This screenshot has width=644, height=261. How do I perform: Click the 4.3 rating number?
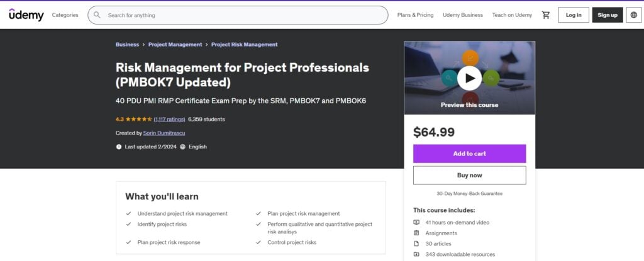[119, 119]
